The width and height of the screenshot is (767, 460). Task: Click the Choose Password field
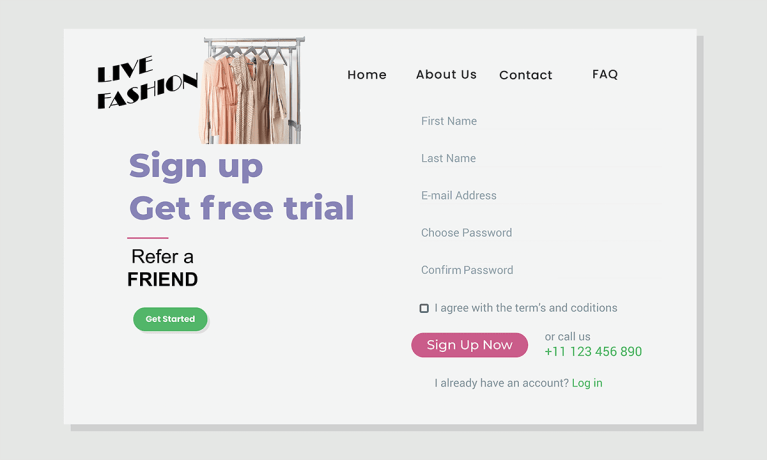537,233
